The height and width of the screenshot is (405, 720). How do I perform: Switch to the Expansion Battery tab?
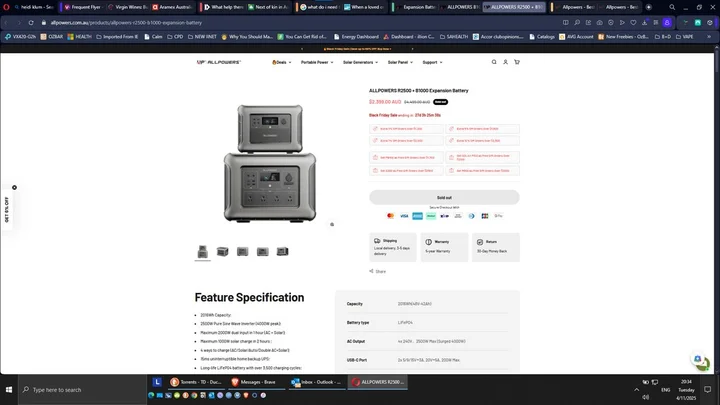coord(416,7)
